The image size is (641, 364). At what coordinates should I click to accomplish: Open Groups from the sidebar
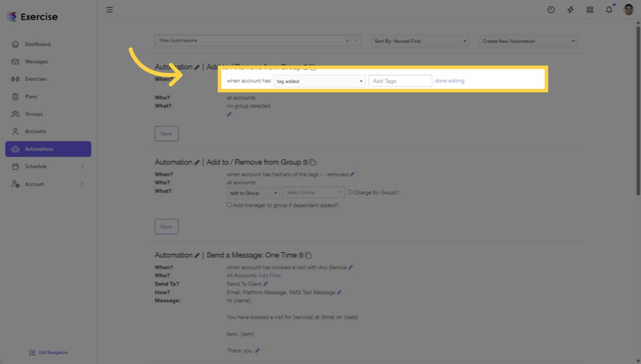pyautogui.click(x=34, y=114)
